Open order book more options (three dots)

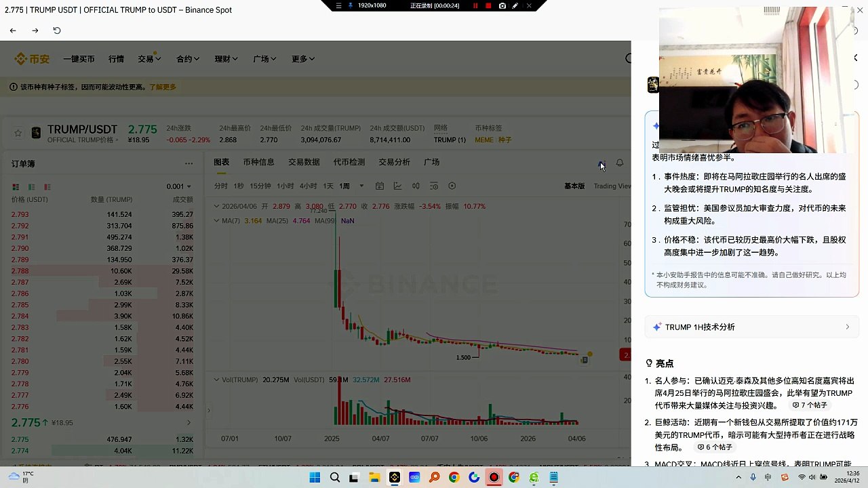[x=189, y=163]
